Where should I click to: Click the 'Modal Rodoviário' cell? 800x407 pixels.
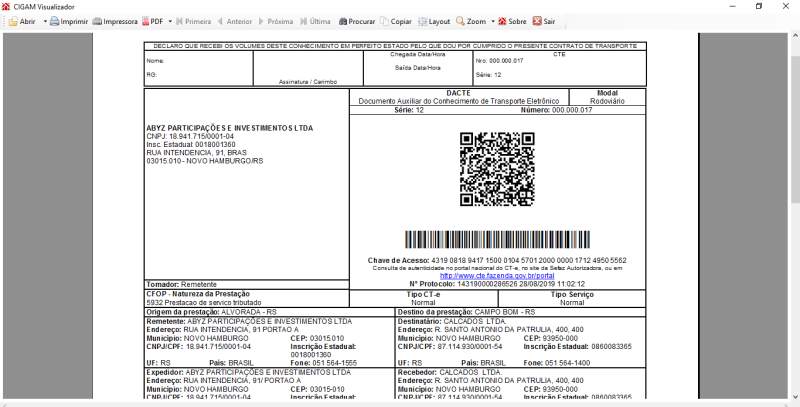[607, 97]
